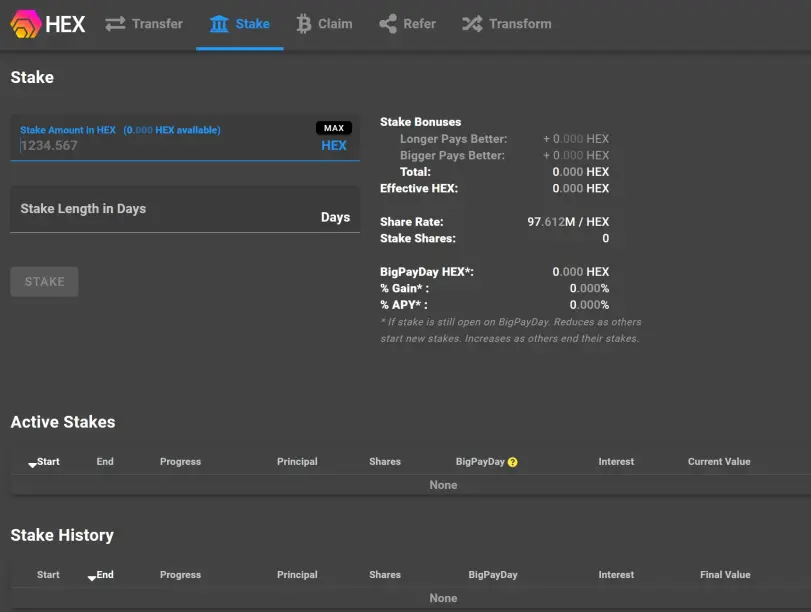This screenshot has width=811, height=612.
Task: Click the Stake History End sort arrow
Action: [92, 578]
